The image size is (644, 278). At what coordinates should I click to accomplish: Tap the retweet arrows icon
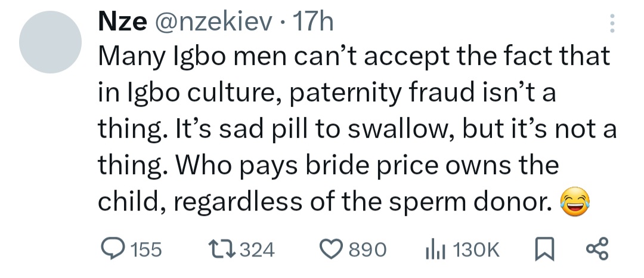(x=222, y=249)
